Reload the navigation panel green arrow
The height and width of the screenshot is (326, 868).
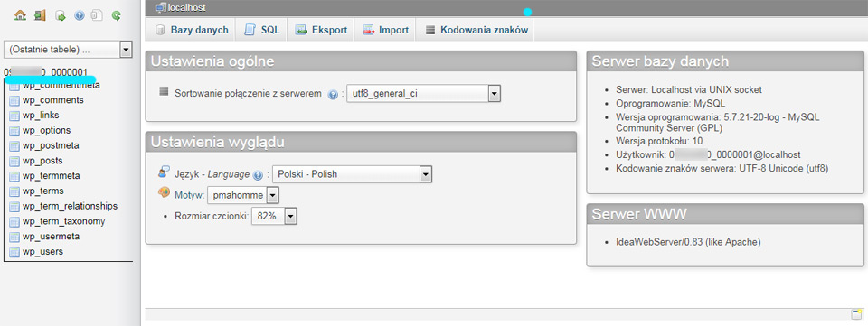pos(117,15)
